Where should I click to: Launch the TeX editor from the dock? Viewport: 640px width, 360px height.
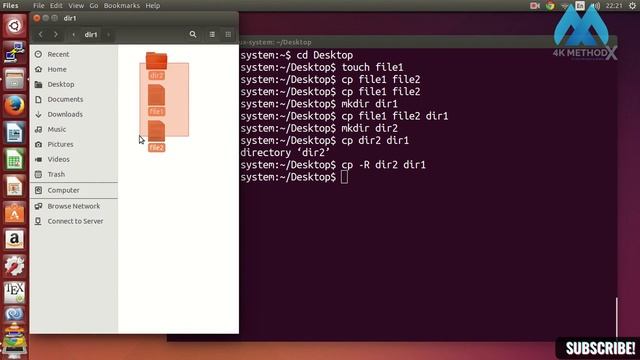14,293
